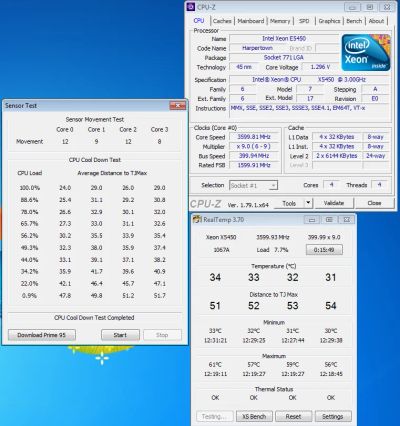Open XS Bench in RealTemp

coord(254,416)
